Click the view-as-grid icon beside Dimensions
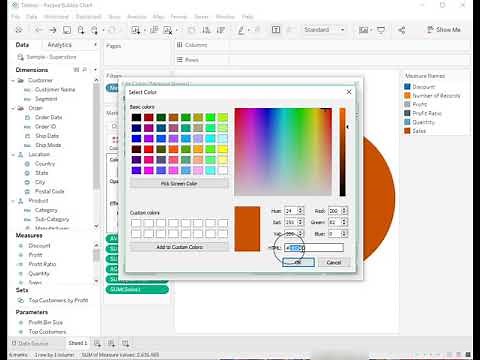 76,70
